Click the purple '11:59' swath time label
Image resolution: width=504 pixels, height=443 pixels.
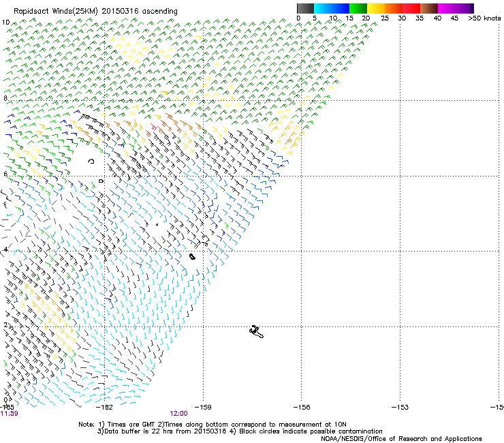(9, 414)
